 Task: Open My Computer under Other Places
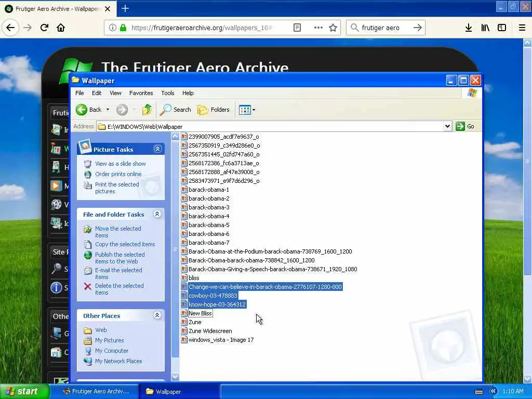[112, 351]
